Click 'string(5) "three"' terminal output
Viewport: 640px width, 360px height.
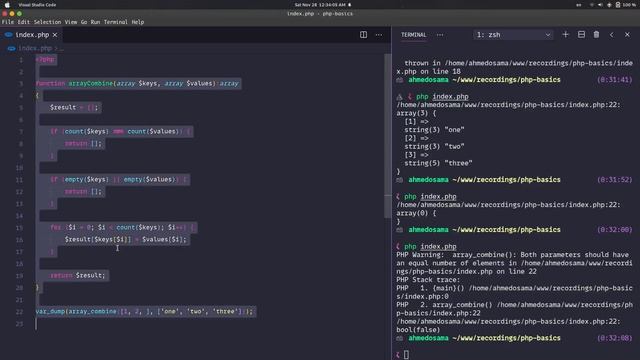(x=438, y=163)
